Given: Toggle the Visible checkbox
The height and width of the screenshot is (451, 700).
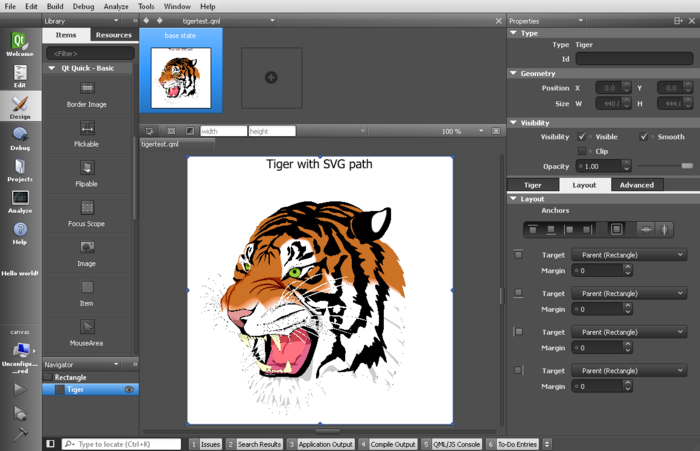Looking at the screenshot, I should 582,137.
